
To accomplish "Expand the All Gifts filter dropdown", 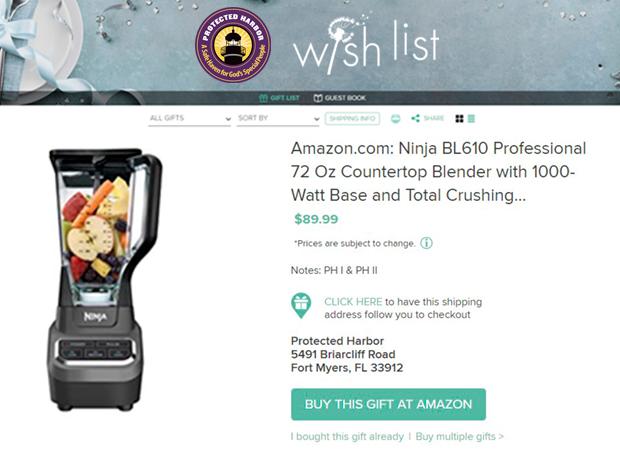I will pos(189,118).
